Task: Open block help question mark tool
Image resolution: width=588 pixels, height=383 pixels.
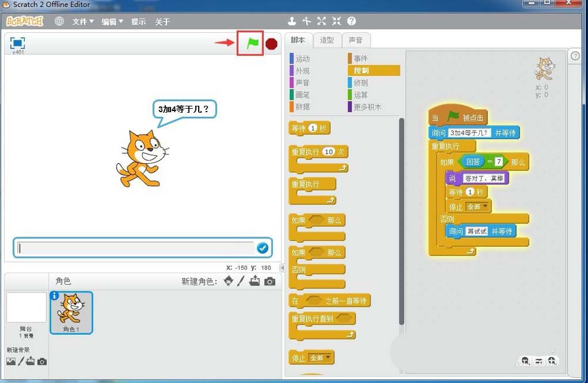Action: tap(352, 21)
